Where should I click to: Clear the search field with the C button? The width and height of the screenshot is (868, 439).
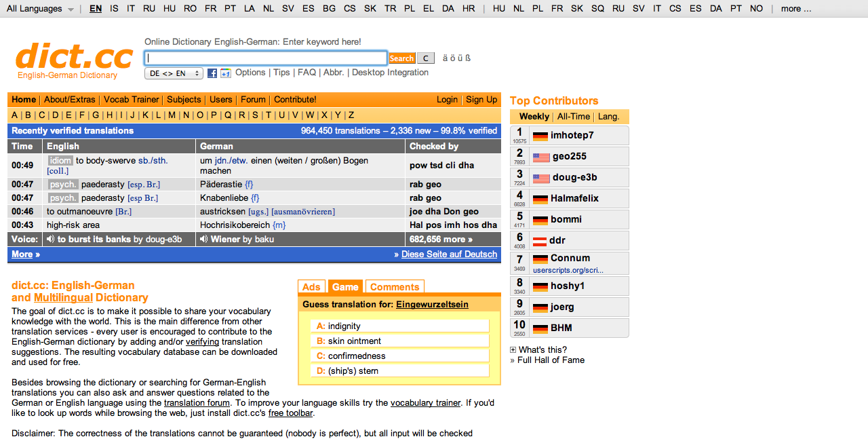click(425, 58)
